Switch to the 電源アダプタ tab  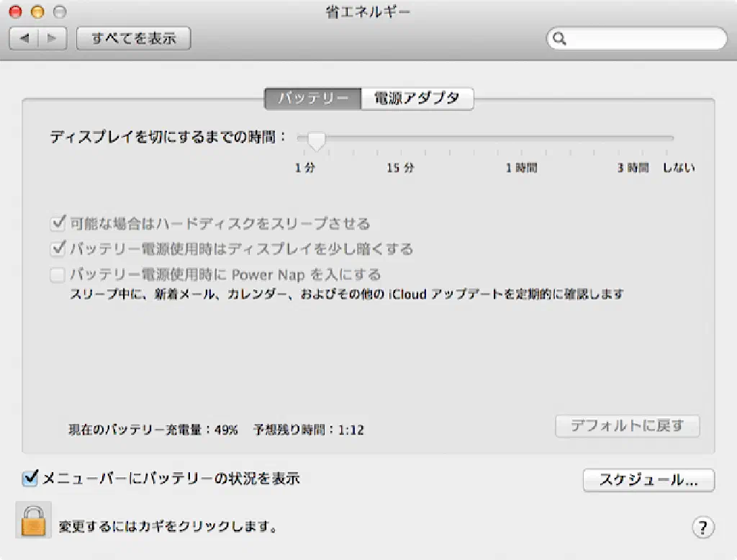[417, 99]
